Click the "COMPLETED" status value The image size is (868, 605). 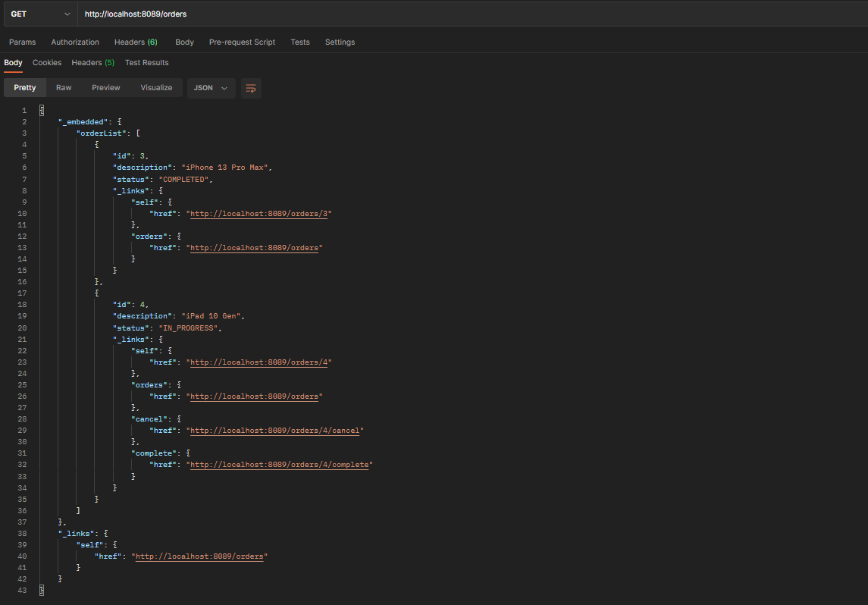(x=183, y=180)
